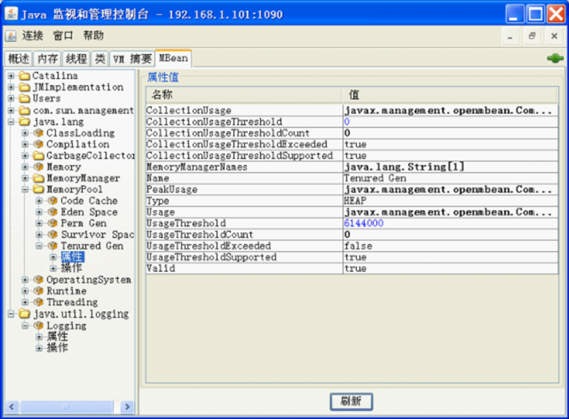Image resolution: width=569 pixels, height=419 pixels.
Task: Click the java.lang folder icon
Action: [x=24, y=122]
